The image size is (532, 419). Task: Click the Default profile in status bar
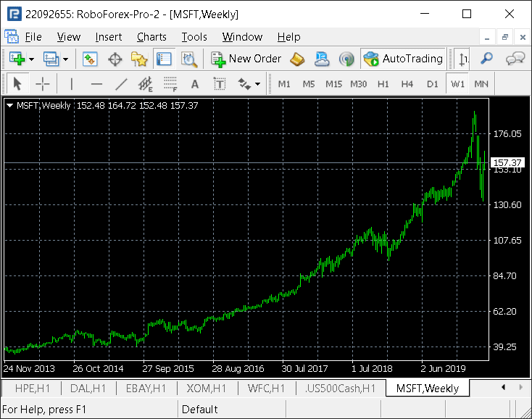click(x=200, y=410)
